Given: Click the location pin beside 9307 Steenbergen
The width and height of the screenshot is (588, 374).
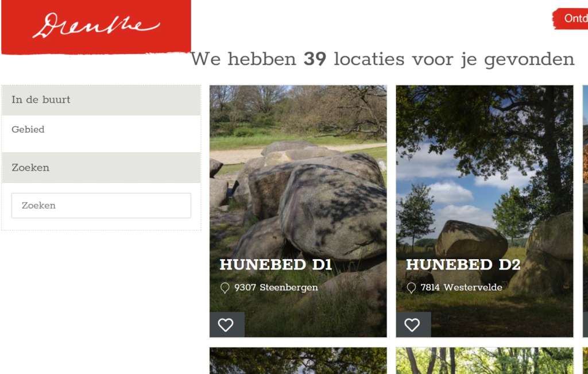Looking at the screenshot, I should tap(225, 288).
